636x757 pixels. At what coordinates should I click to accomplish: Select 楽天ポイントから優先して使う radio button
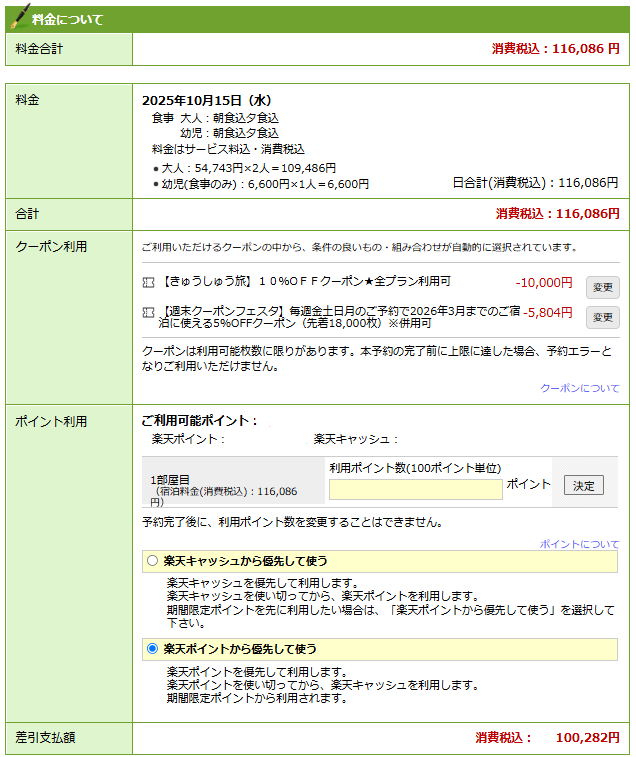[152, 649]
